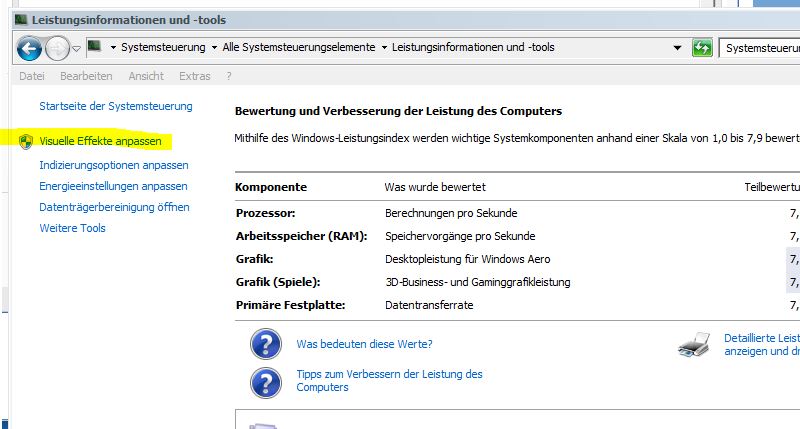Image resolution: width=800 pixels, height=429 pixels.
Task: Expand dropdown arrow before Systemsteuerung breadcrumb
Action: click(113, 47)
